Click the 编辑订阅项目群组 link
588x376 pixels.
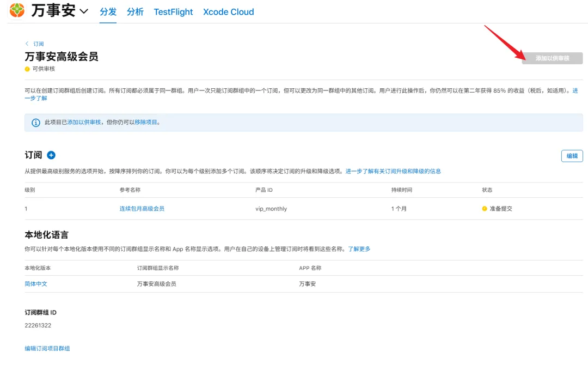tap(47, 348)
